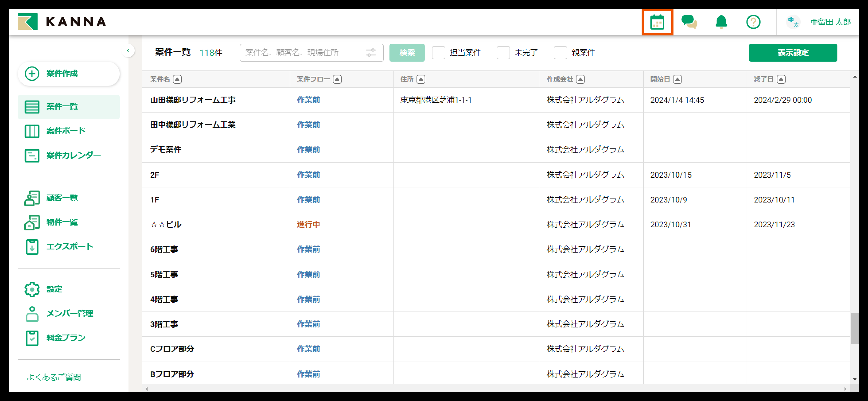Screen dimensions: 868x401
Task: Click the 案件作成 plus icon
Action: pyautogui.click(x=32, y=74)
